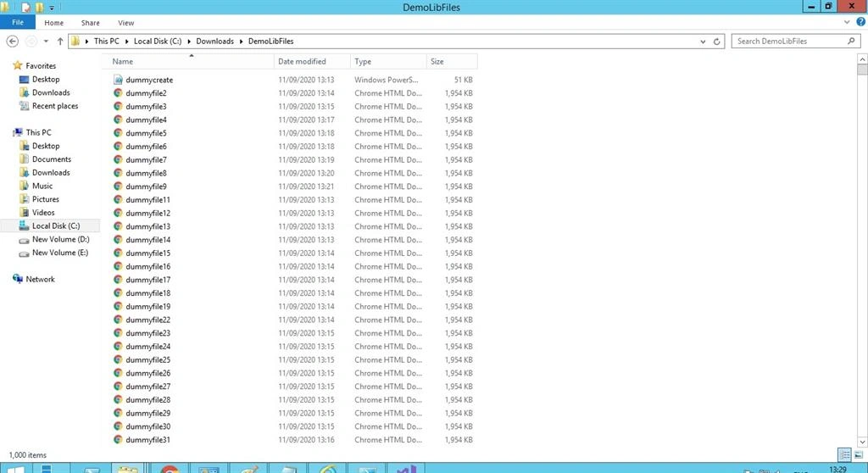
Task: Select the dummyfile14 Chrome file icon
Action: (x=118, y=239)
